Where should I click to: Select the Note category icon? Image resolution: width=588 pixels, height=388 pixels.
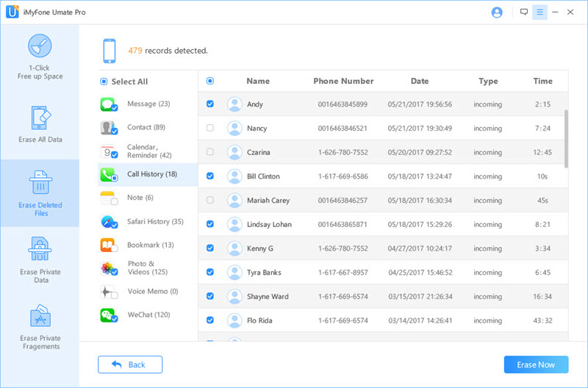(x=109, y=198)
